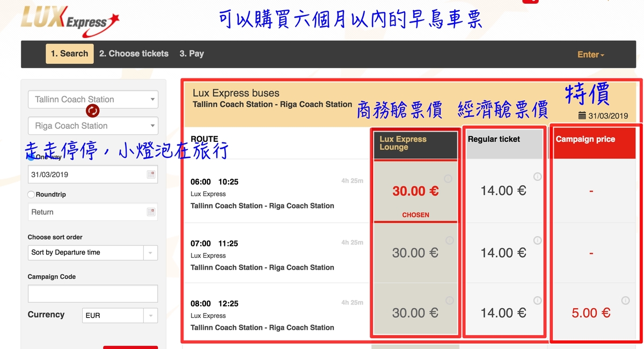Click the Regular ticket column header
644x349 pixels.
tap(504, 143)
